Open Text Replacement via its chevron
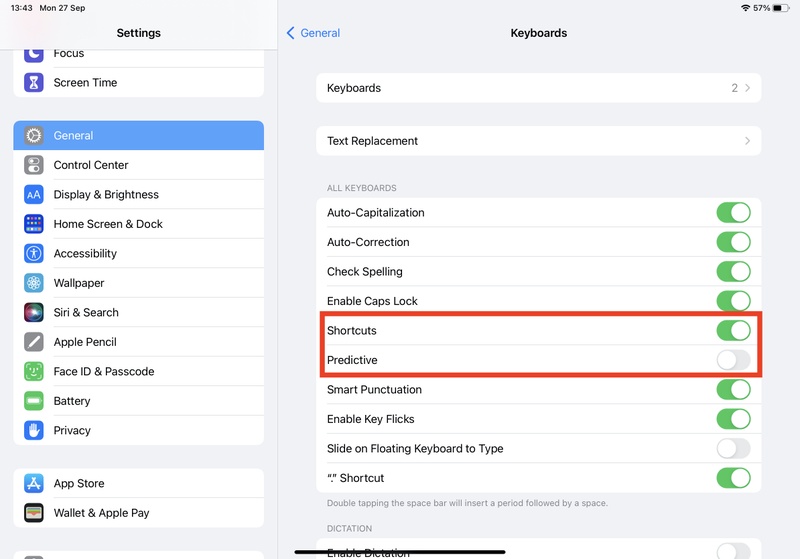The image size is (800, 559). 747,141
